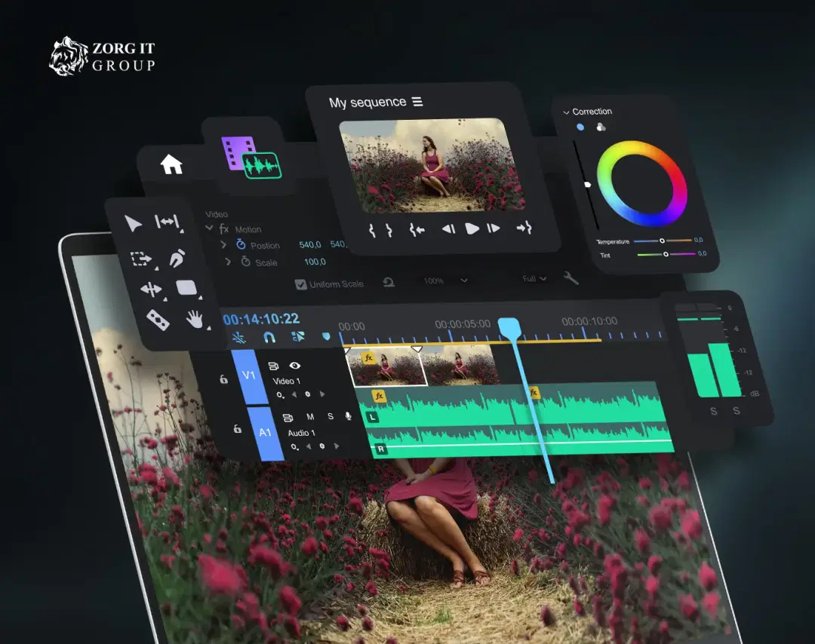The image size is (815, 644).
Task: Click the Position value 540,0
Action: (x=310, y=244)
